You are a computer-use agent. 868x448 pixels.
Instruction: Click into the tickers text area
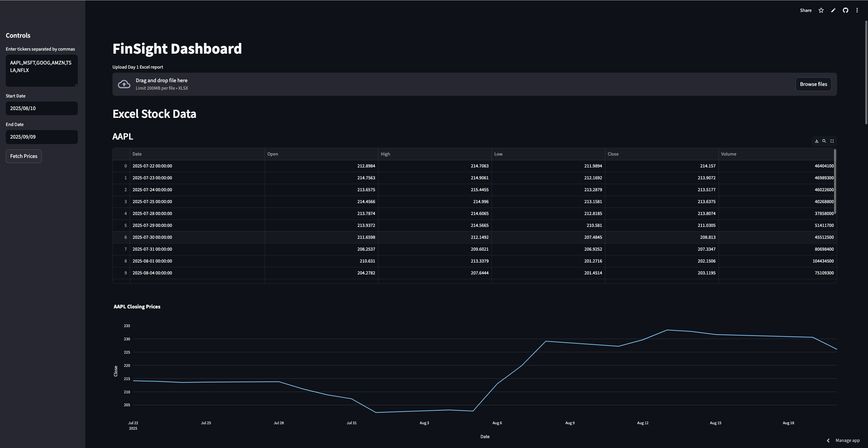click(x=42, y=71)
